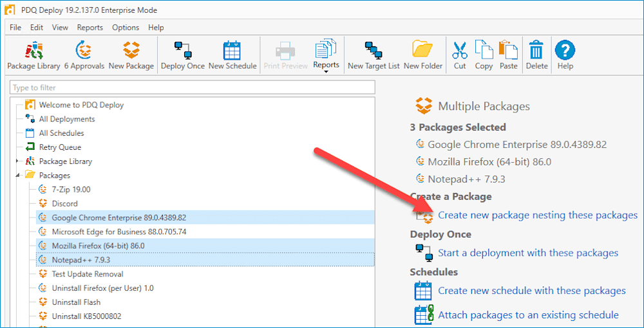
Task: Open the Options menu
Action: 126,28
